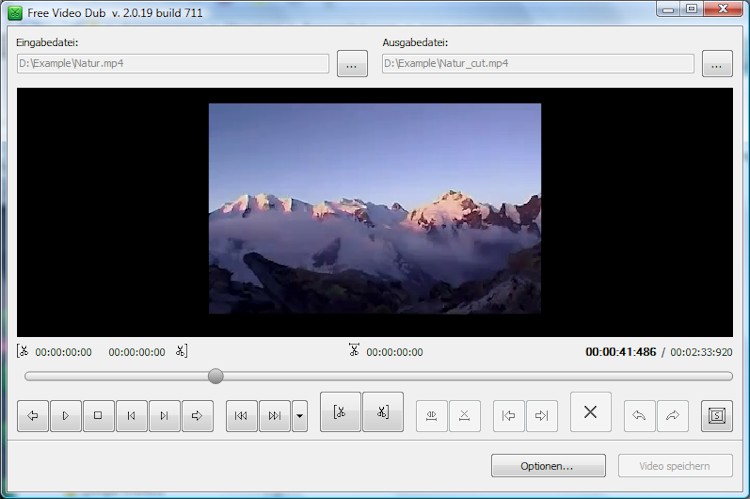Browse for the Eingabedatei input file
750x499 pixels.
tap(352, 64)
